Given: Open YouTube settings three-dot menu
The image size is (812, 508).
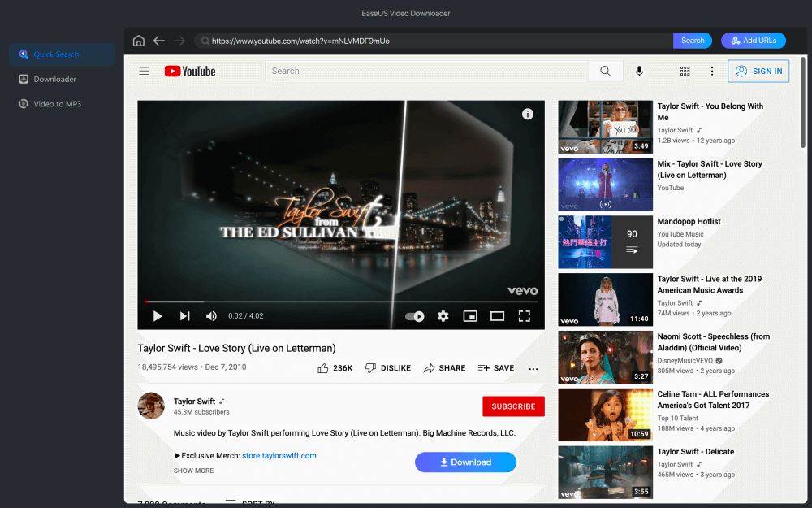Looking at the screenshot, I should click(x=712, y=72).
